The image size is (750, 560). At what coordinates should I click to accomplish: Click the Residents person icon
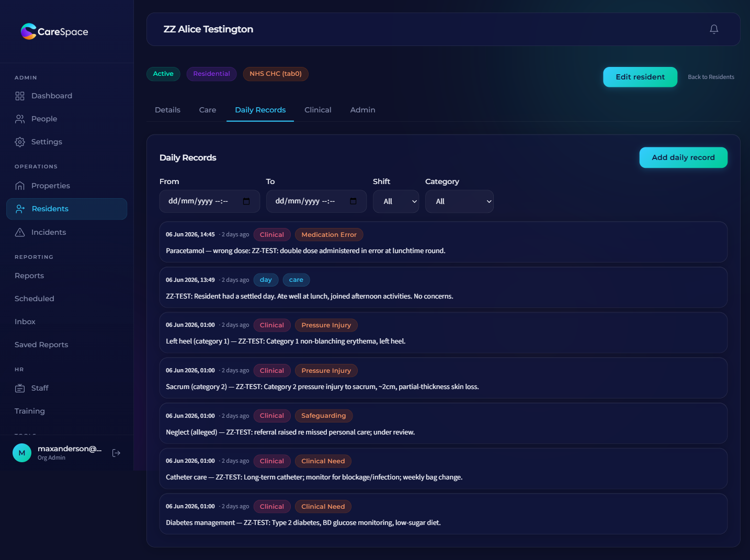pyautogui.click(x=20, y=209)
